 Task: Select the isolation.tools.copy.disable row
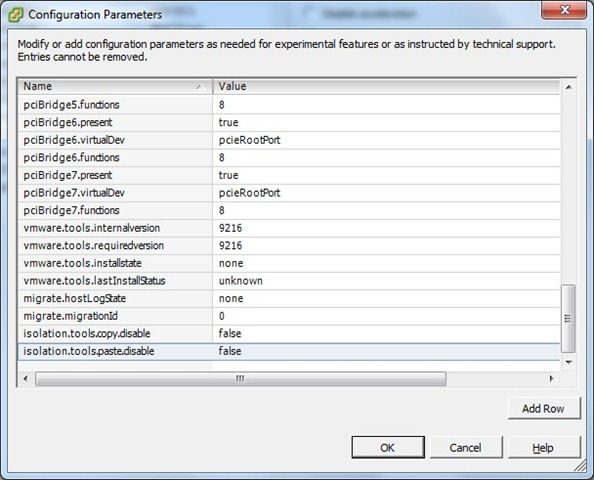pos(289,333)
